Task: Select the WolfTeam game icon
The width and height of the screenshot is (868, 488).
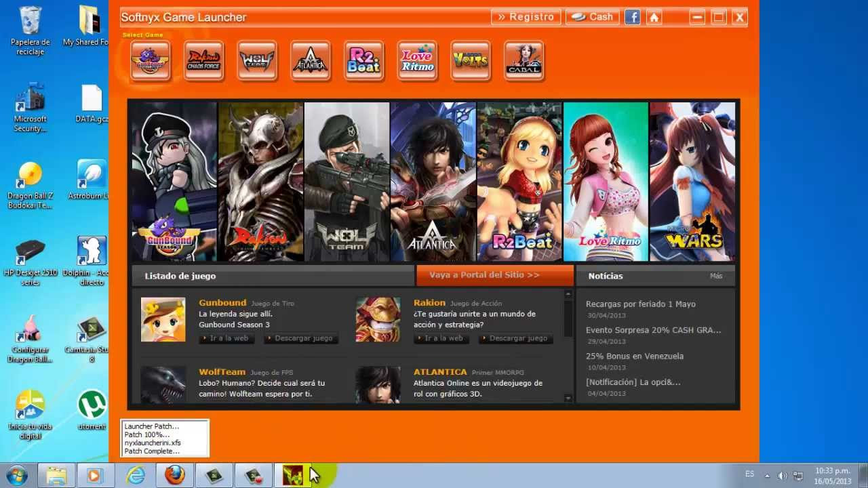Action: (257, 61)
